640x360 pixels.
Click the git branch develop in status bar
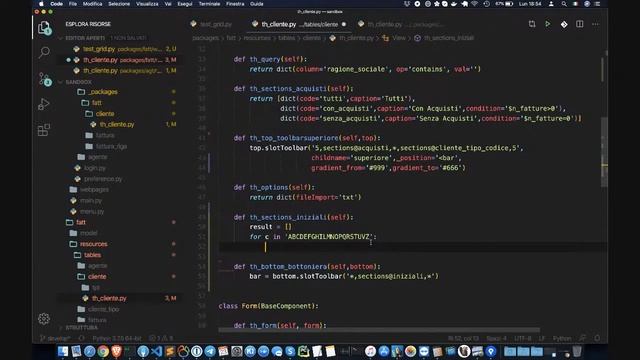click(56, 338)
